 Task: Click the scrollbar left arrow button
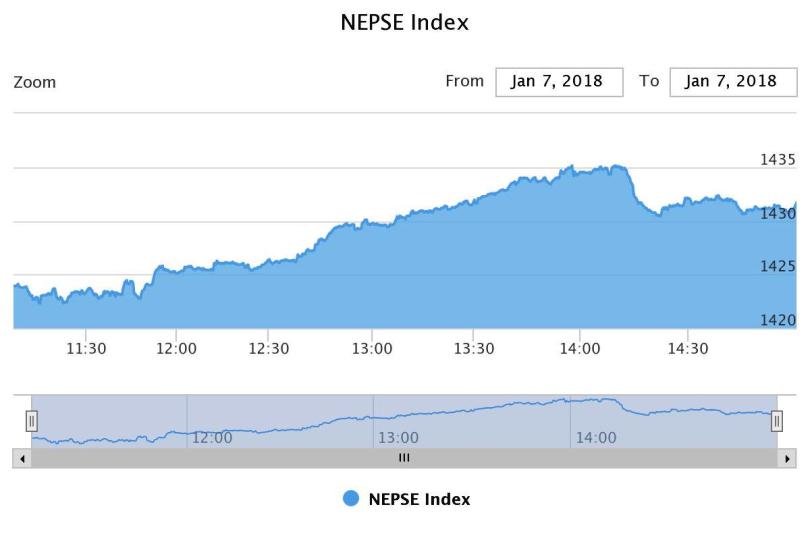click(21, 458)
